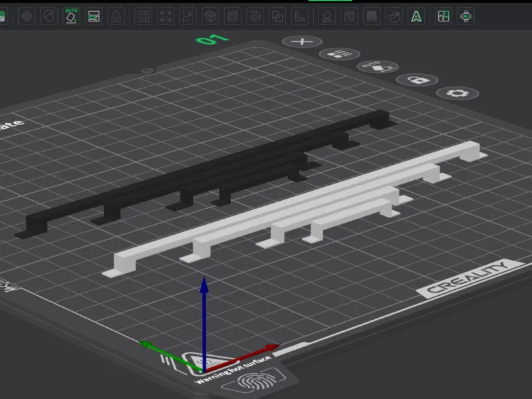This screenshot has width=532, height=399.
Task: Select the diagonal-hatched square tool
Action: (255, 16)
